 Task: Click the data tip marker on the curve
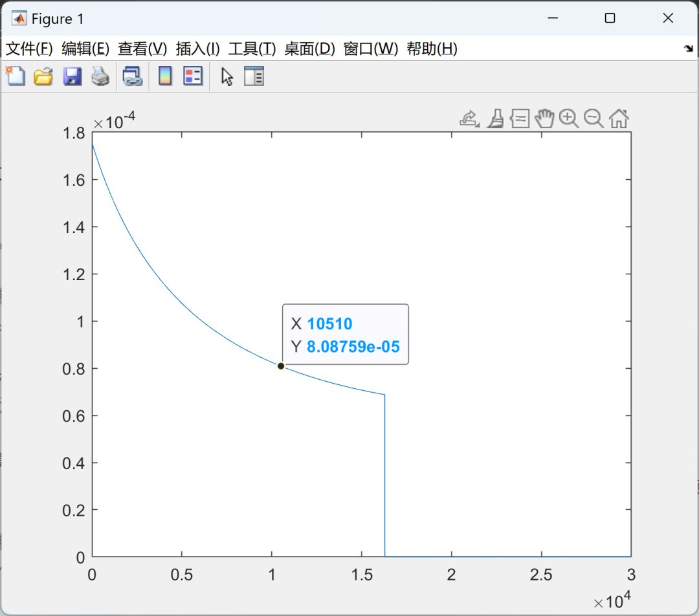[x=281, y=366]
